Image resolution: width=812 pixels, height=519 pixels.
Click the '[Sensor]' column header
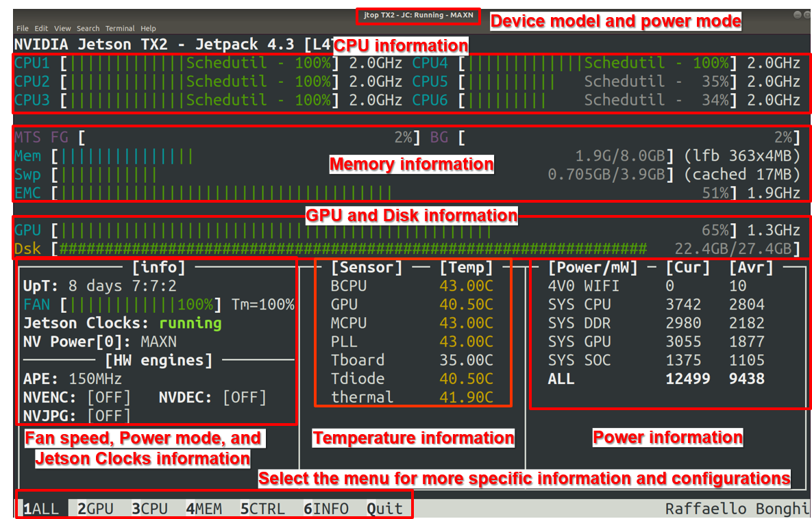click(x=367, y=268)
